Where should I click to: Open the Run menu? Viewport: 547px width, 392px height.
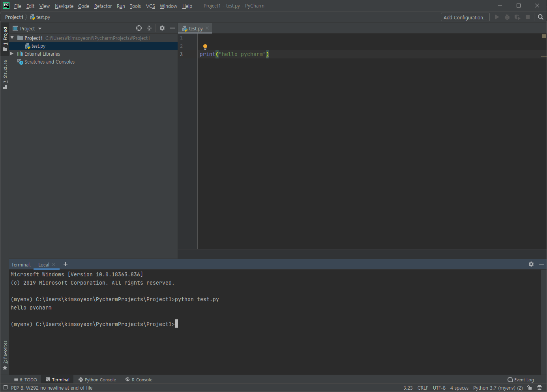point(121,6)
